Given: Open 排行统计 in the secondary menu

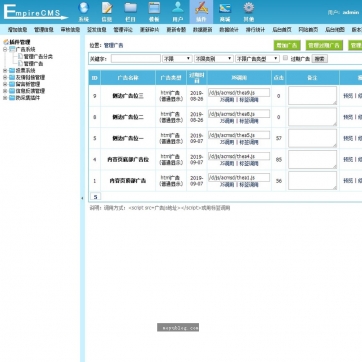Looking at the screenshot, I should (255, 30).
